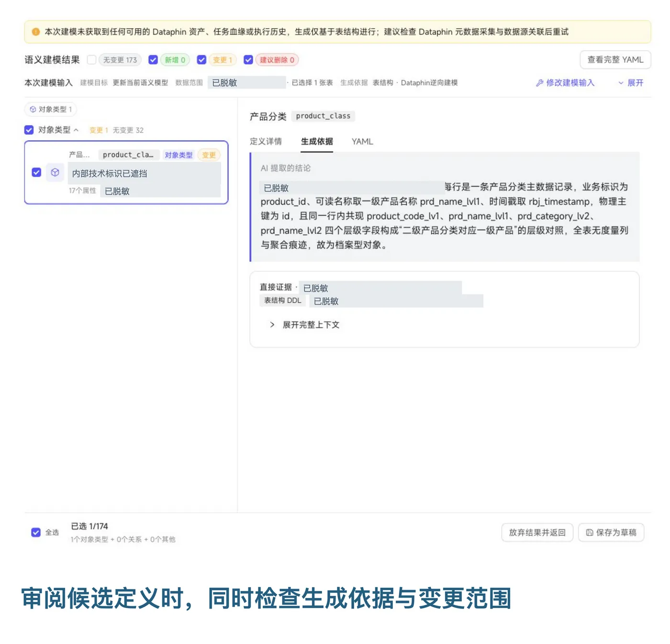Open the YAML tab

pos(362,142)
